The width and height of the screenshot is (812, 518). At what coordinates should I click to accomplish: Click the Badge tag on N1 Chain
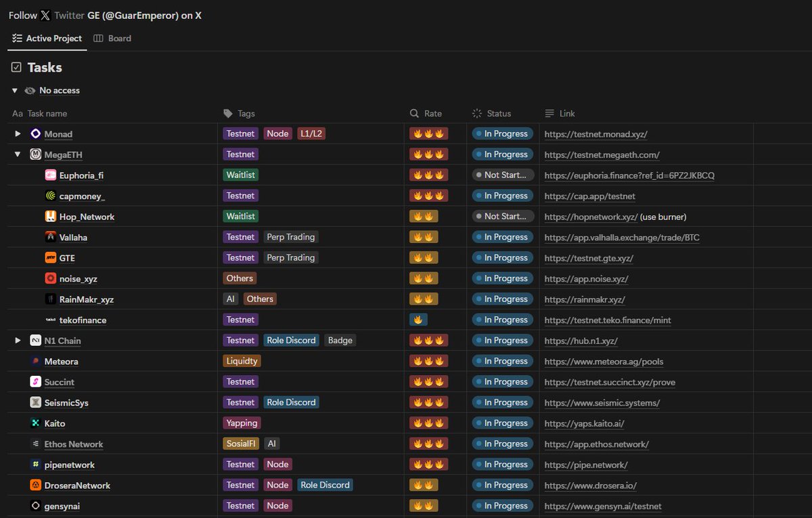[340, 341]
